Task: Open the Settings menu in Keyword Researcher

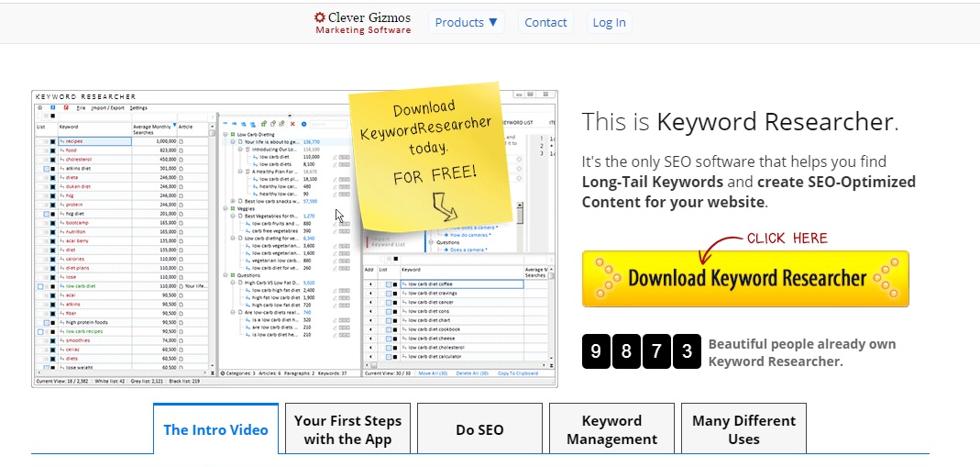Action: click(138, 107)
